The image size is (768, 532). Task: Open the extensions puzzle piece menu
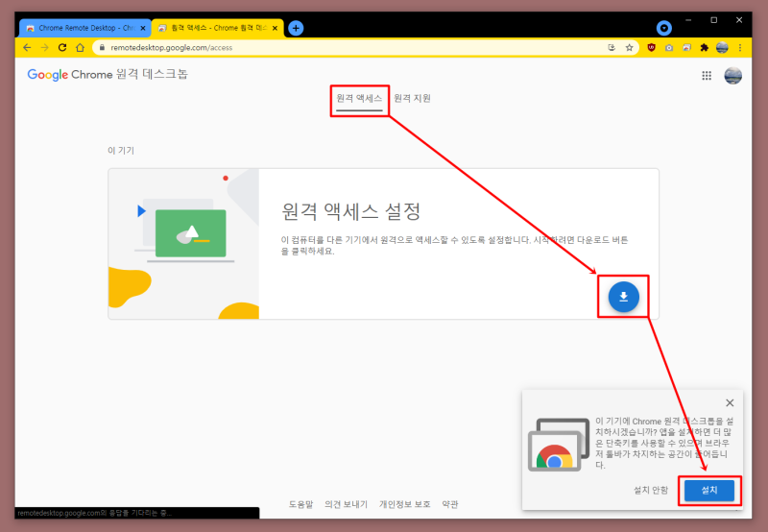(x=705, y=47)
